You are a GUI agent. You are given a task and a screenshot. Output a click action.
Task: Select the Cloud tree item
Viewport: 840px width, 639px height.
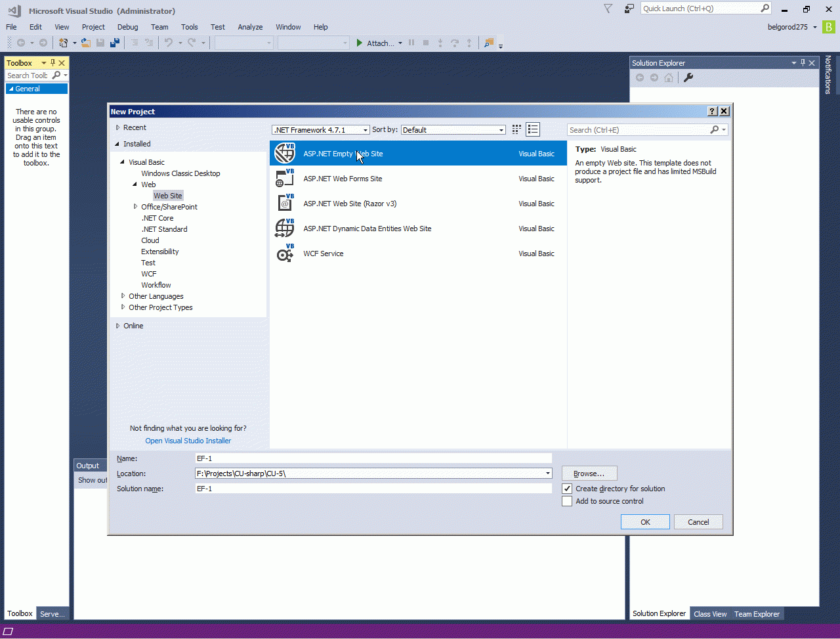150,240
